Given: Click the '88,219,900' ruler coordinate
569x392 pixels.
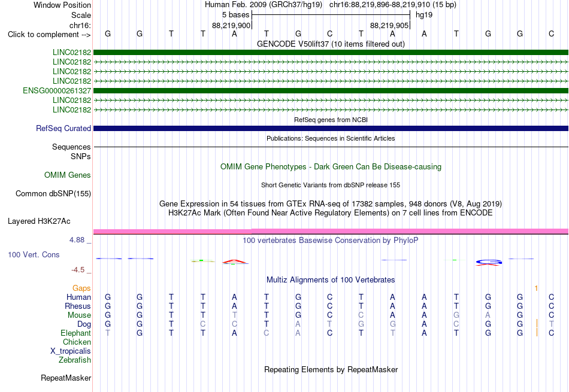Looking at the screenshot, I should point(231,25).
